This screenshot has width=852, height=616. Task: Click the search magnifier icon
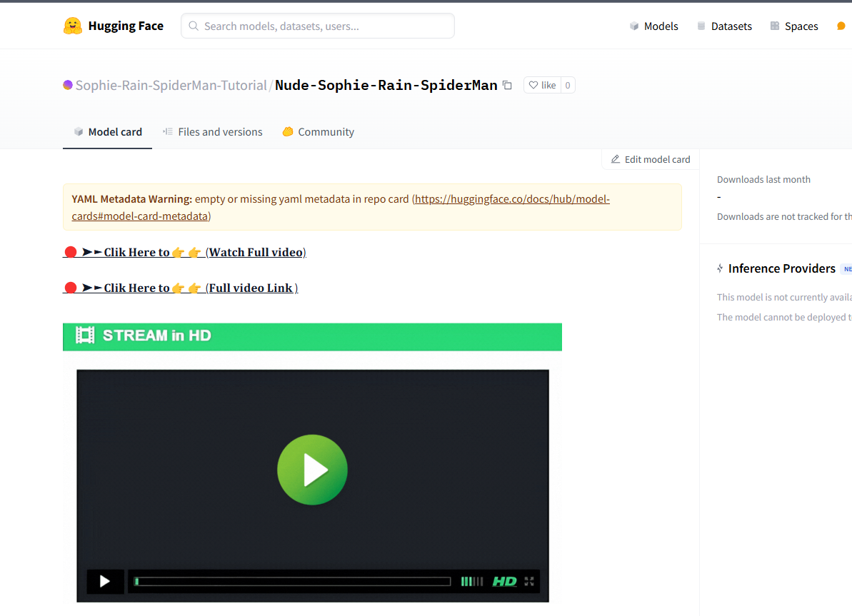(x=194, y=26)
